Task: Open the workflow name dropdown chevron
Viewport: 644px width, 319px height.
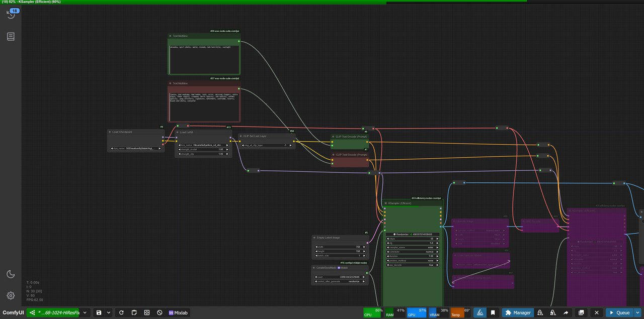Action: pyautogui.click(x=85, y=312)
